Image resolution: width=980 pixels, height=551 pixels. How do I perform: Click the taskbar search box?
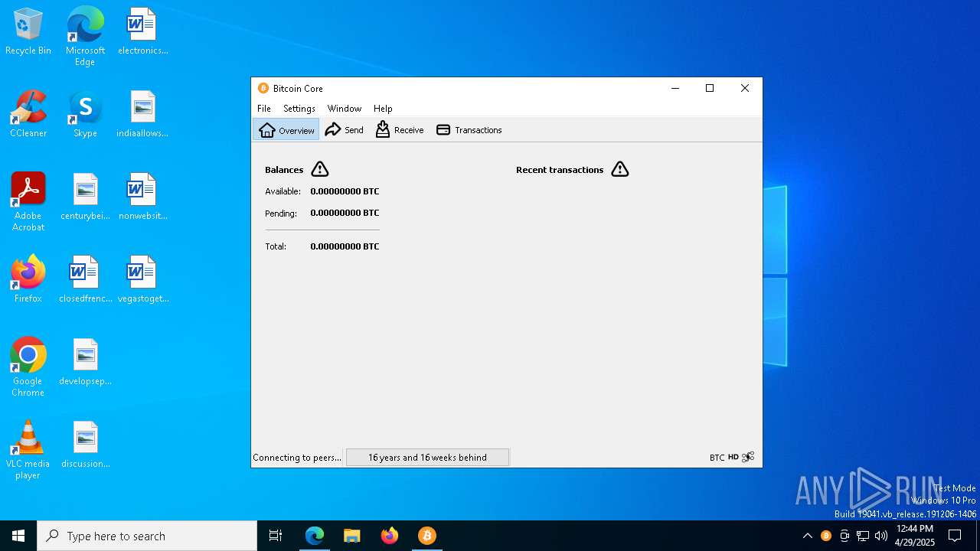tap(147, 536)
